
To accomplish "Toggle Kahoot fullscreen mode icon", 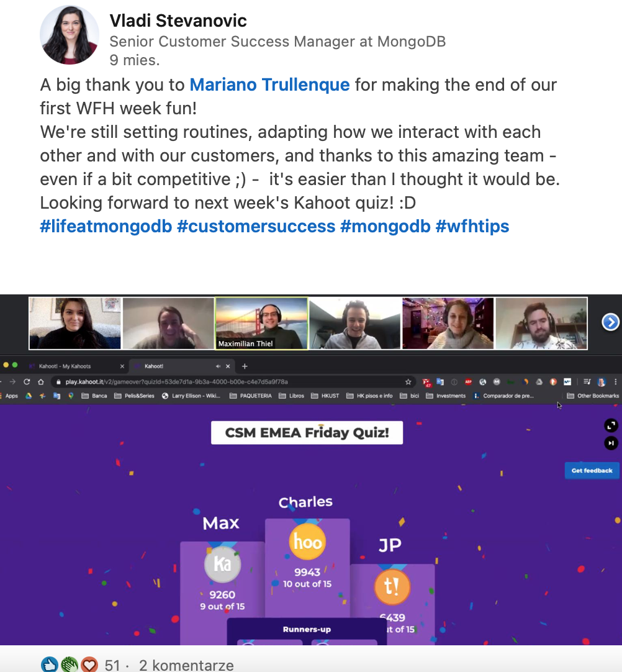I will (x=611, y=425).
